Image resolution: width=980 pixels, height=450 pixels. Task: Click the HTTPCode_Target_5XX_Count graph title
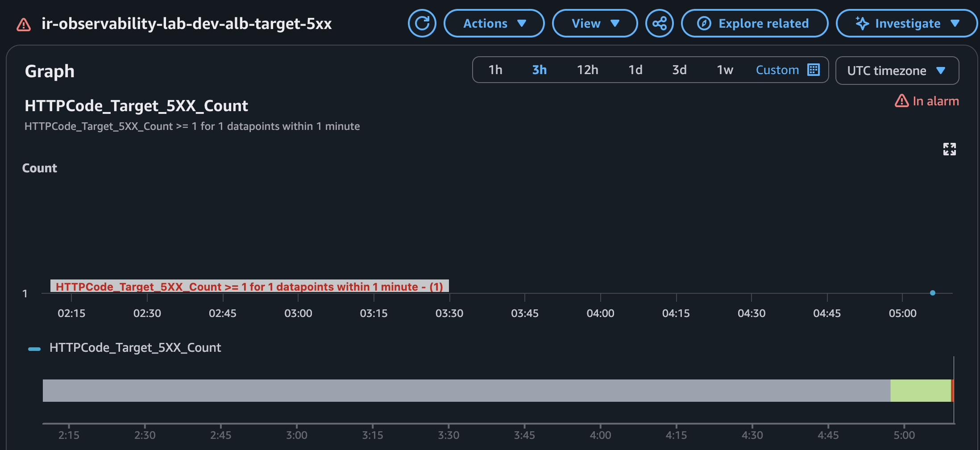point(136,106)
